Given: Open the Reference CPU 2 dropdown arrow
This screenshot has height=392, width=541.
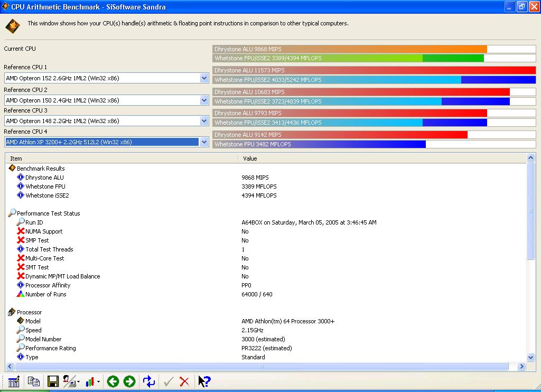Looking at the screenshot, I should point(204,100).
